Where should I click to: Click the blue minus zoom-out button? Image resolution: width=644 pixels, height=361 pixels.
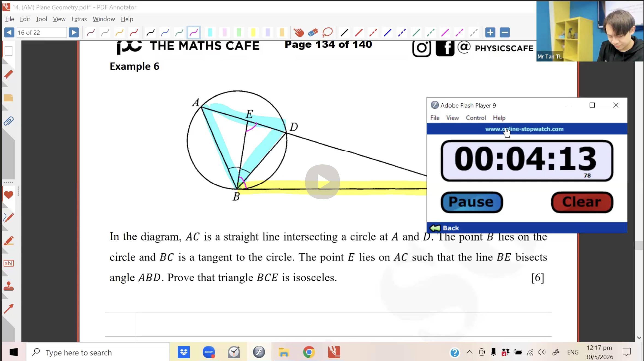[x=505, y=33]
